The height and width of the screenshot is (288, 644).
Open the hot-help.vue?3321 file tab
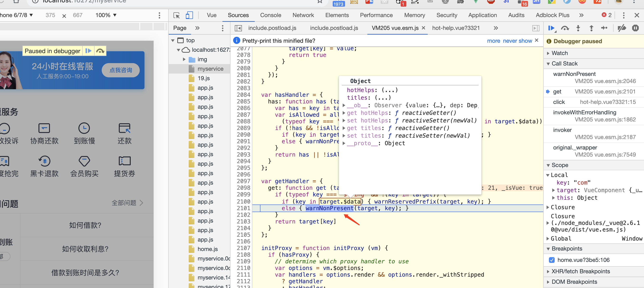pyautogui.click(x=456, y=28)
